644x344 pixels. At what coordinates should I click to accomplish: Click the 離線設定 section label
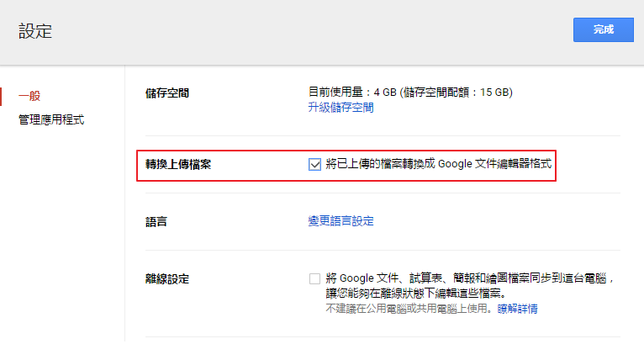coord(167,278)
